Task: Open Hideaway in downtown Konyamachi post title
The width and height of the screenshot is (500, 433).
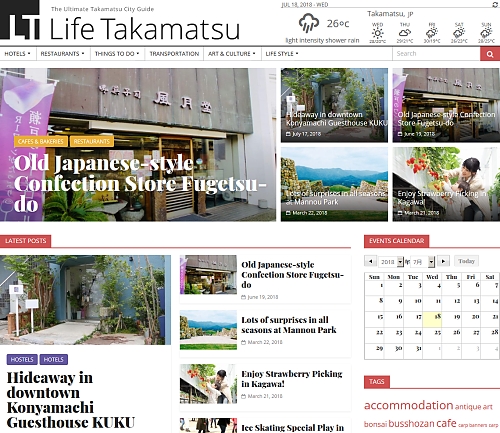Action: click(71, 400)
